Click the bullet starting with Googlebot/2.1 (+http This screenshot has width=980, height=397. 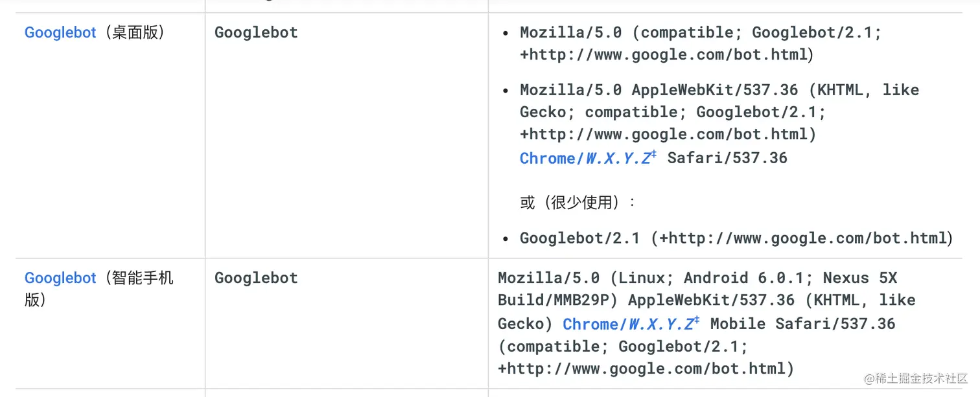tap(736, 238)
